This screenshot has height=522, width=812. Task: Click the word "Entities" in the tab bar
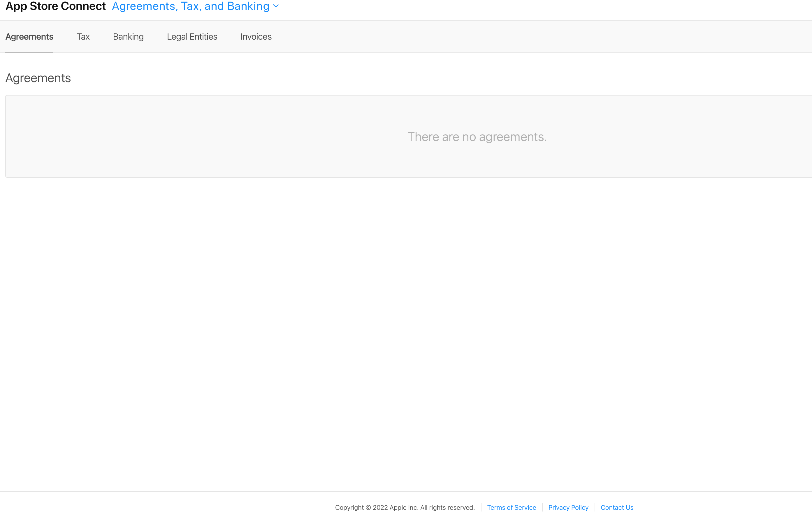pos(203,37)
